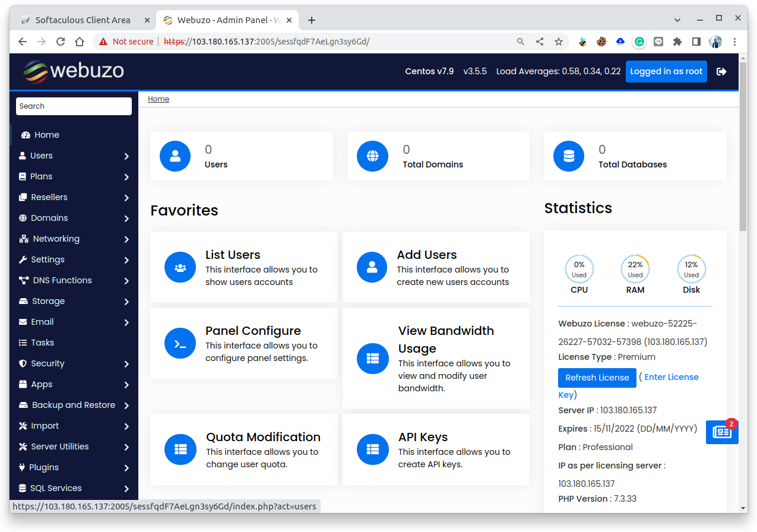Click the Load Averages text in header
757x532 pixels.
558,71
